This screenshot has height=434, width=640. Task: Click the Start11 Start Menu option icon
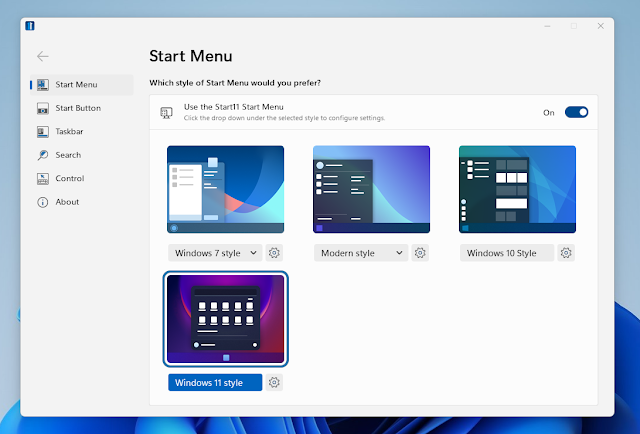click(x=167, y=113)
